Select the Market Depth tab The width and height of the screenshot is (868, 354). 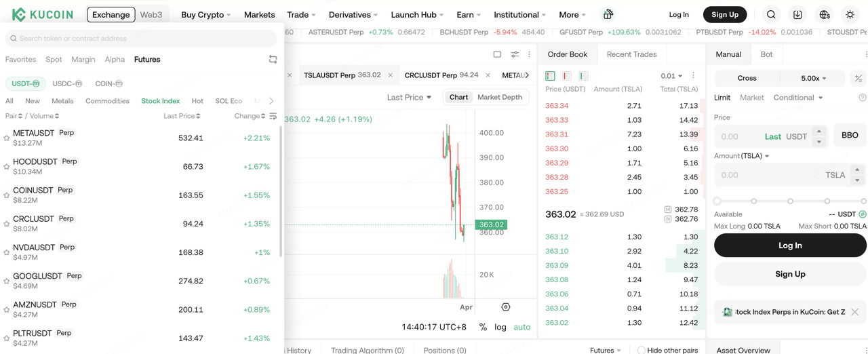(499, 97)
